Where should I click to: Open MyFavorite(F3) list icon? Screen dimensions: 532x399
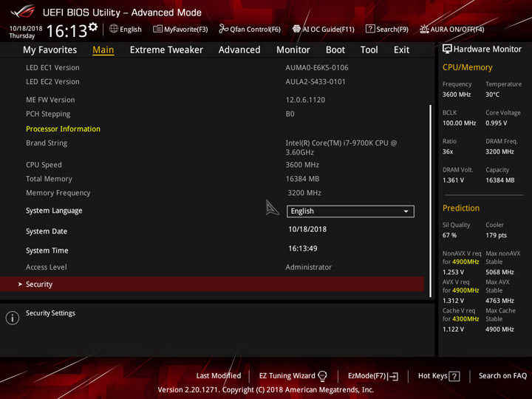pyautogui.click(x=157, y=29)
